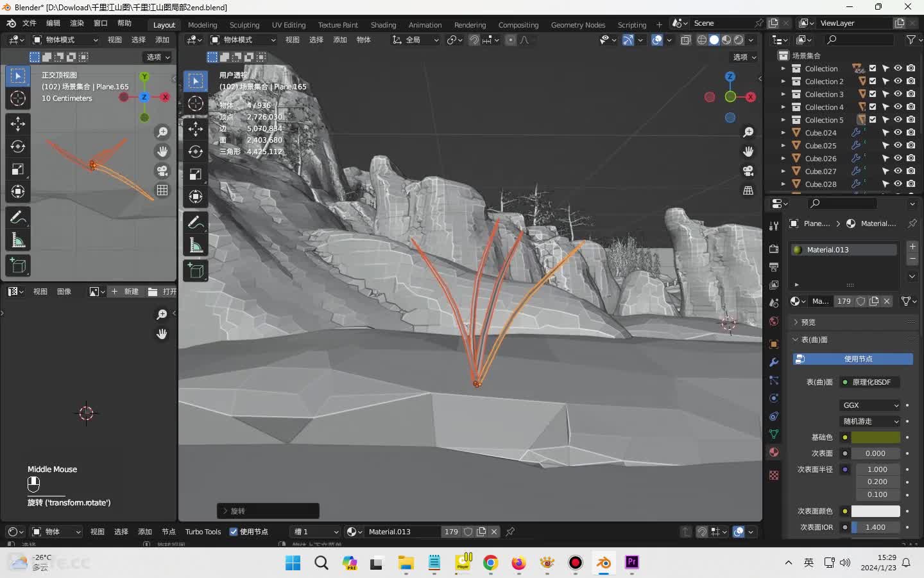The width and height of the screenshot is (924, 578).
Task: Select the Rotate tool in main viewport
Action: pyautogui.click(x=196, y=152)
